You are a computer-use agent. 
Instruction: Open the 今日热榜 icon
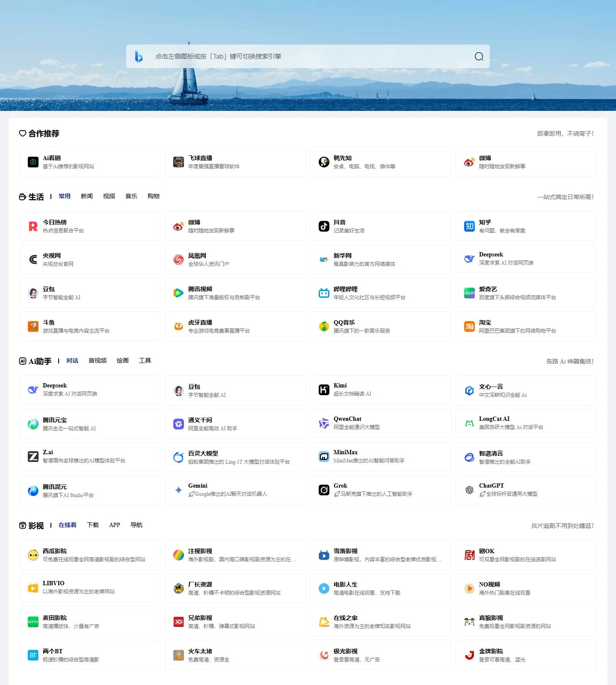point(33,226)
